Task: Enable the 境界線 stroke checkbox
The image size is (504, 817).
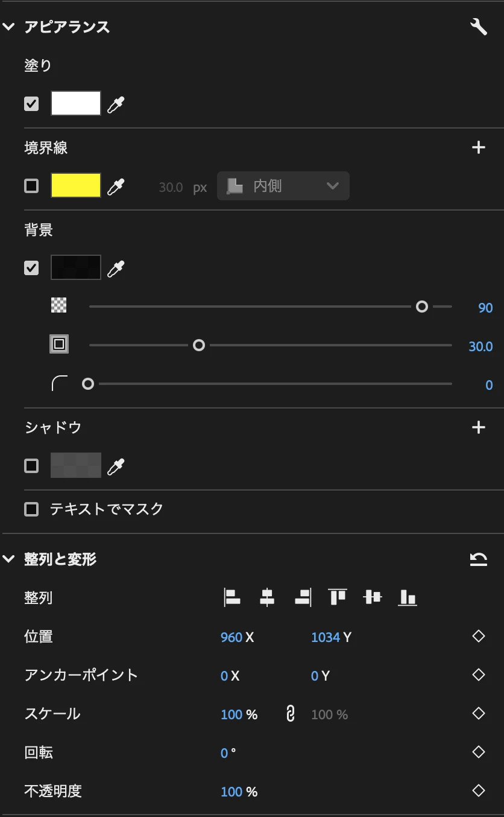Action: pyautogui.click(x=31, y=186)
